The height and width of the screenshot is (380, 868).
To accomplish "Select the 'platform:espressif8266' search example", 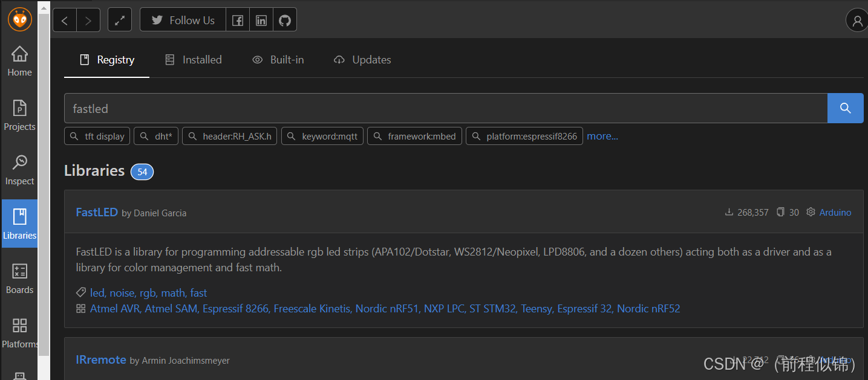I will [524, 137].
